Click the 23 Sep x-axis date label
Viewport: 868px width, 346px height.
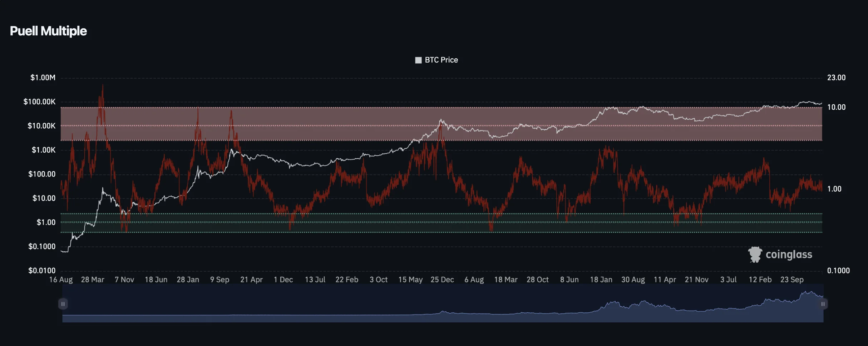(792, 280)
